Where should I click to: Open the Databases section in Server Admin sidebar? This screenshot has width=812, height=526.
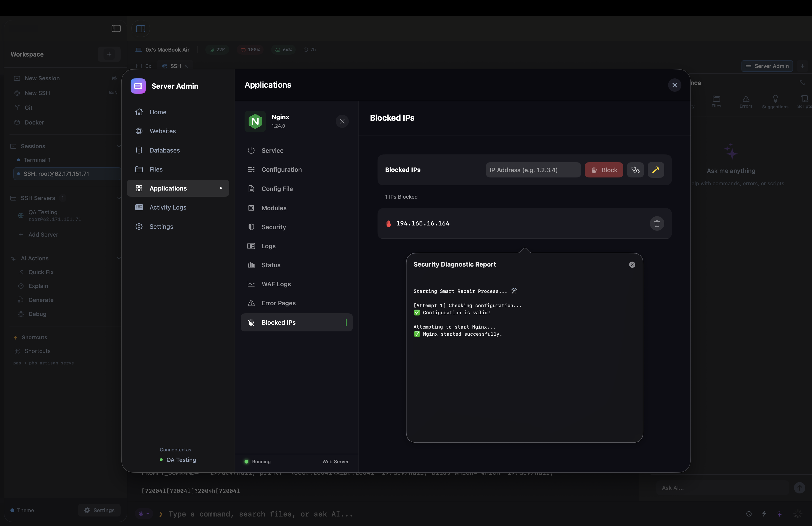pos(165,150)
